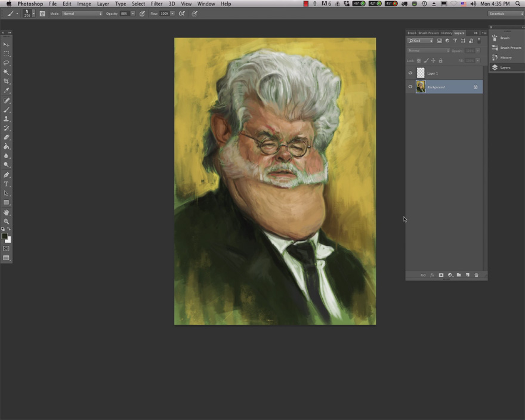The width and height of the screenshot is (525, 420).
Task: Select the Rectangular Marquee tool
Action: pyautogui.click(x=6, y=54)
